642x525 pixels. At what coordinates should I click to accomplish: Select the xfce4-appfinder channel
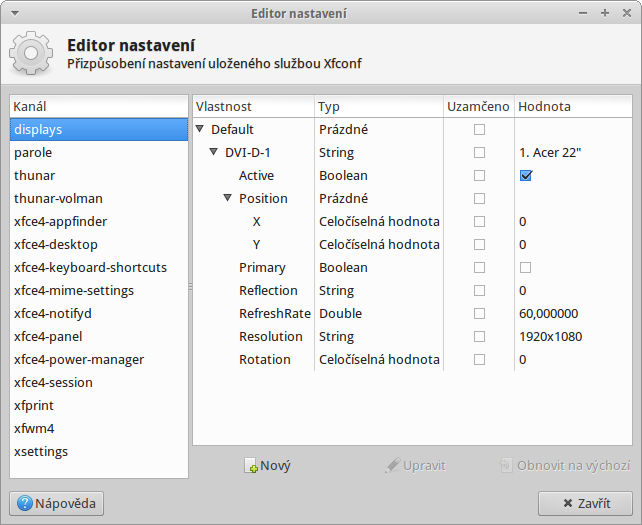coord(99,222)
